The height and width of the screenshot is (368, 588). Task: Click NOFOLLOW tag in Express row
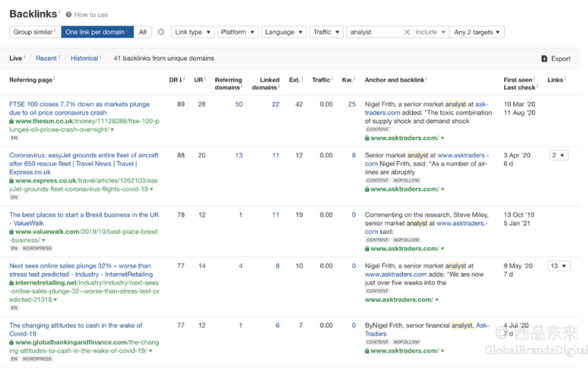406,180
